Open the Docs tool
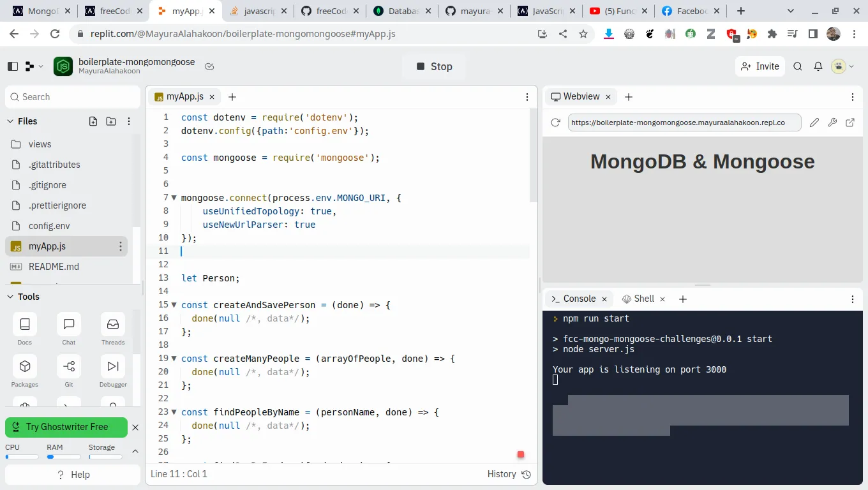 (x=25, y=329)
